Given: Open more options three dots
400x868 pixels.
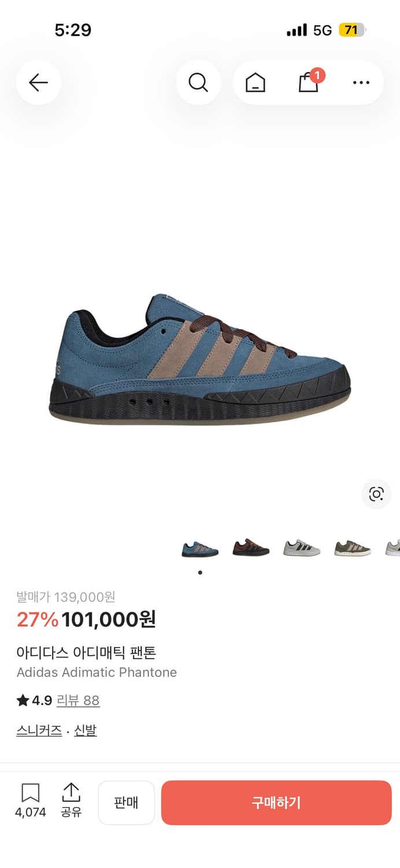Looking at the screenshot, I should click(x=361, y=83).
